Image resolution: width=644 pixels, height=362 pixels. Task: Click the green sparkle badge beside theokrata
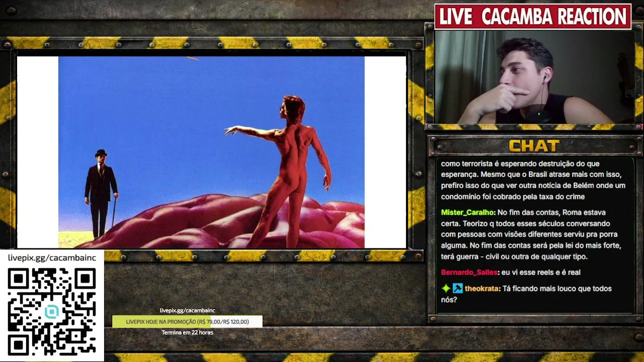[x=446, y=289]
